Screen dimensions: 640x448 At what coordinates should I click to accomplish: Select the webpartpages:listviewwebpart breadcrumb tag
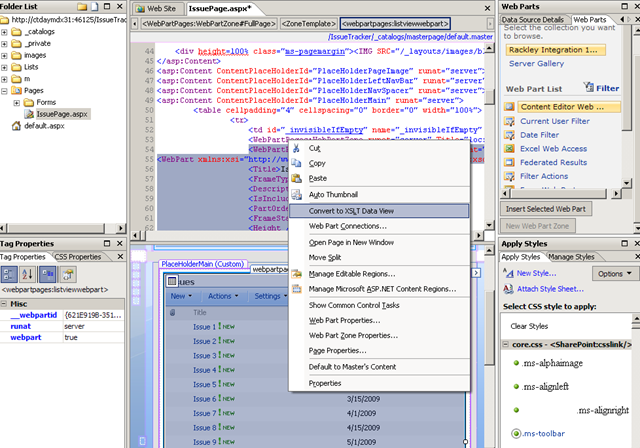coord(395,24)
